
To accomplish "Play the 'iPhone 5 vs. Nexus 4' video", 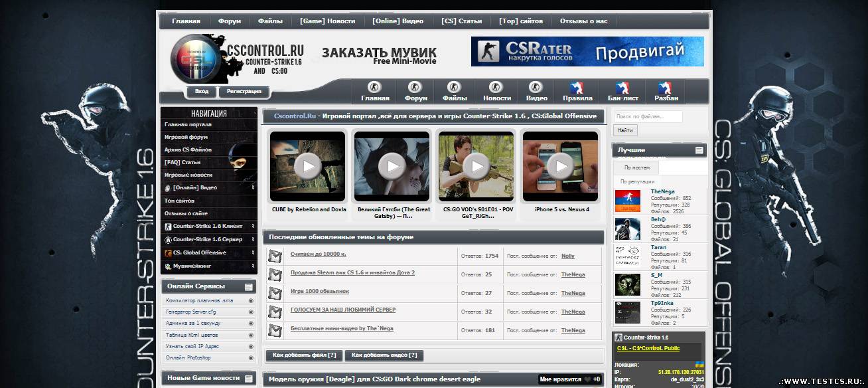I will pyautogui.click(x=561, y=166).
